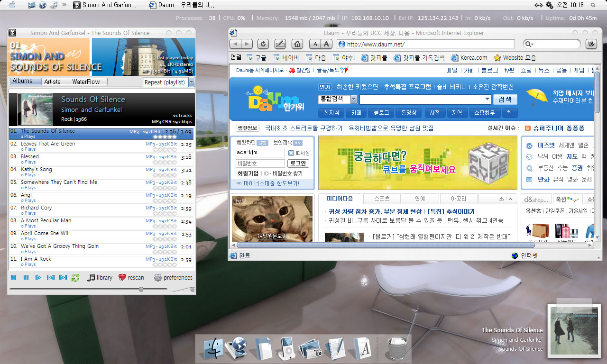This screenshot has width=607, height=364.
Task: Click the rescan heart button
Action: click(x=131, y=277)
